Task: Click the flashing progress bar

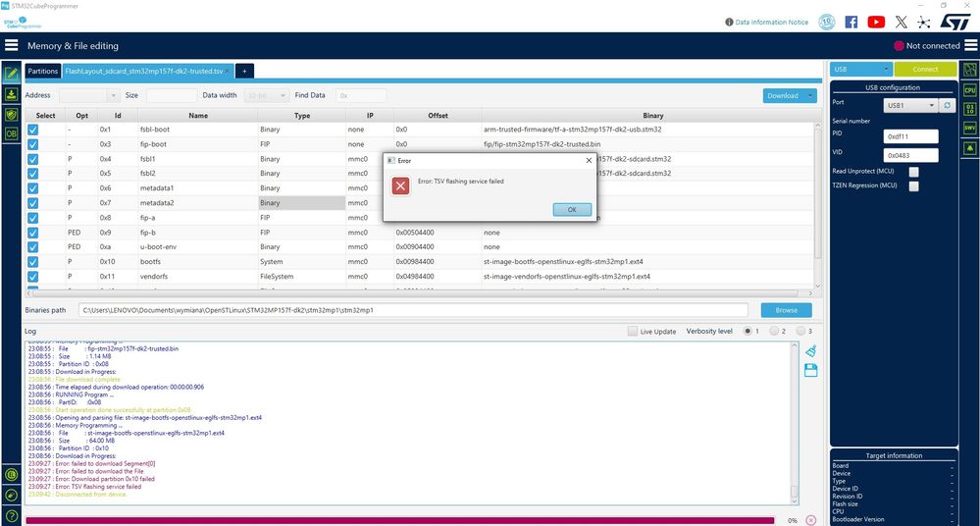Action: tap(400, 520)
